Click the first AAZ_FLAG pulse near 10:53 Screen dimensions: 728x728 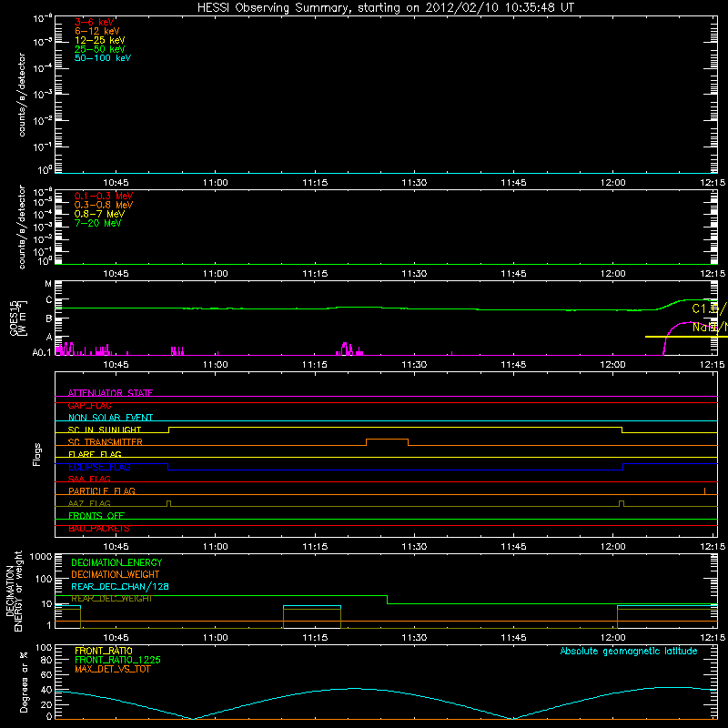pyautogui.click(x=169, y=503)
